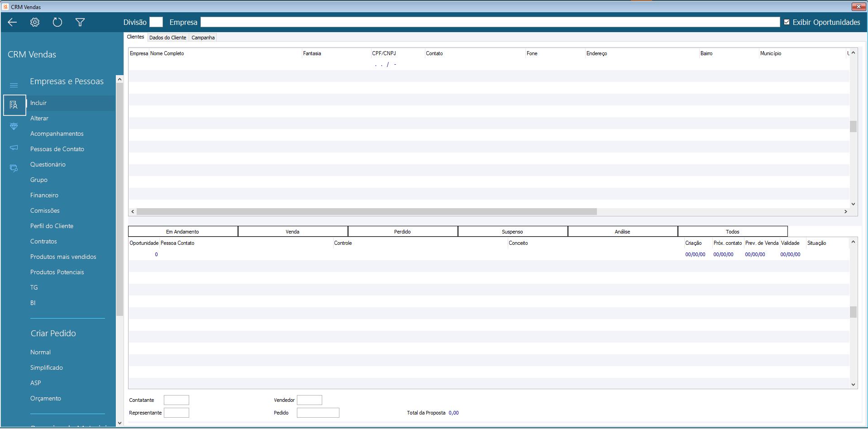Click the chat bubble icon in sidebar
Image resolution: width=868 pixels, height=429 pixels.
(x=14, y=168)
